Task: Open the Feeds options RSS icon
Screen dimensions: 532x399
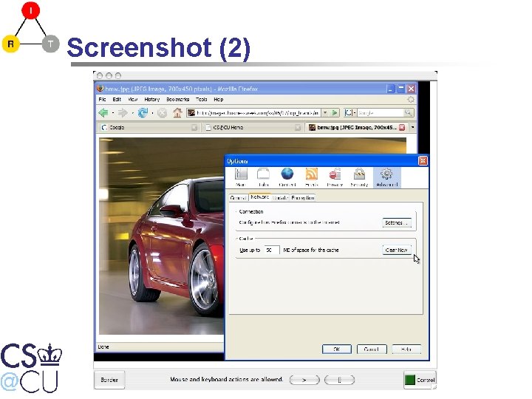Action: (x=312, y=177)
